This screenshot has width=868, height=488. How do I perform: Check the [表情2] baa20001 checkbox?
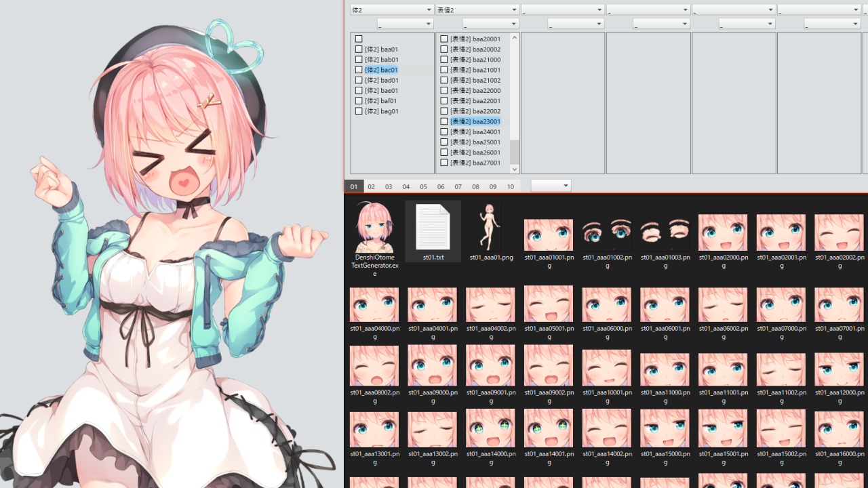tap(444, 39)
